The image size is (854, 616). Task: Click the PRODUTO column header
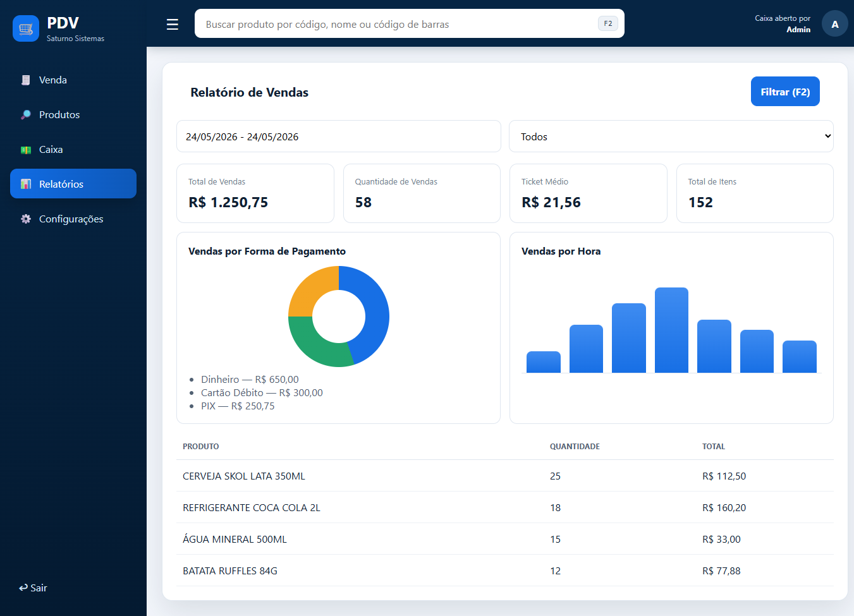tap(201, 446)
